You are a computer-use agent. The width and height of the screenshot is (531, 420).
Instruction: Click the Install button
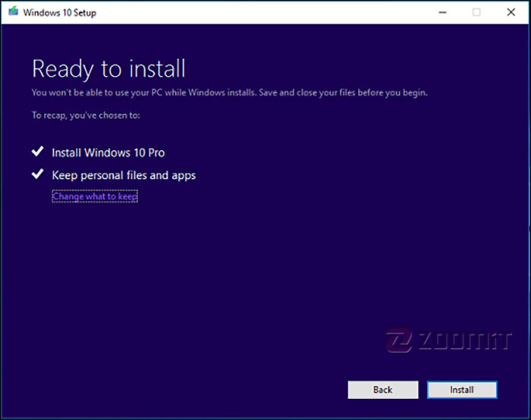pyautogui.click(x=462, y=390)
